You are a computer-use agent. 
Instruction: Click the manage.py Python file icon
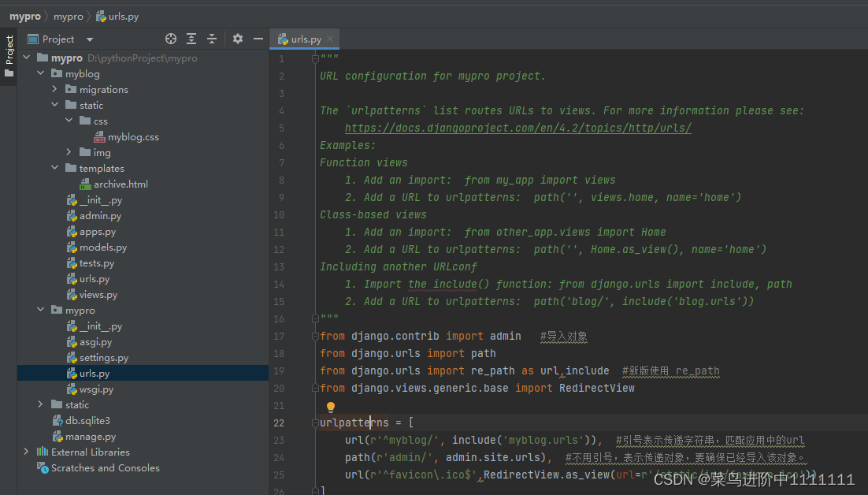pyautogui.click(x=57, y=437)
